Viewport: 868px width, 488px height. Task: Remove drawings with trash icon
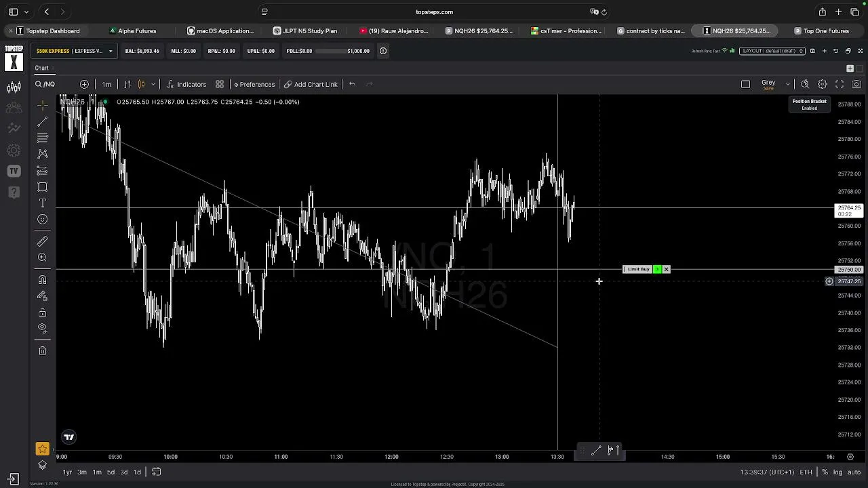tap(42, 350)
